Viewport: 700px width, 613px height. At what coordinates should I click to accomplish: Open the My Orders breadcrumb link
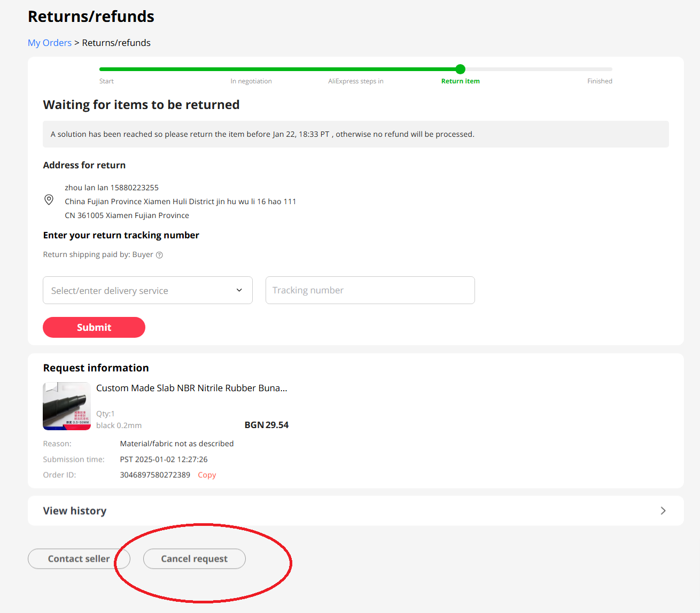click(50, 43)
